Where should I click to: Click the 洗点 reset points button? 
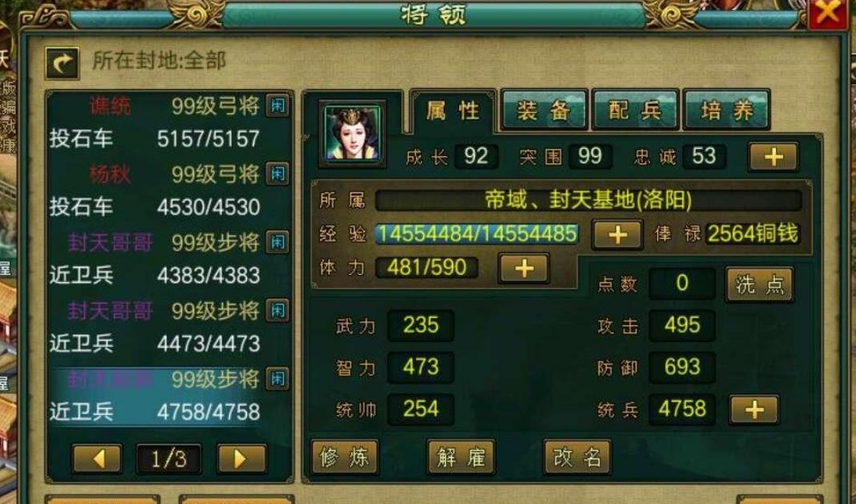[759, 284]
